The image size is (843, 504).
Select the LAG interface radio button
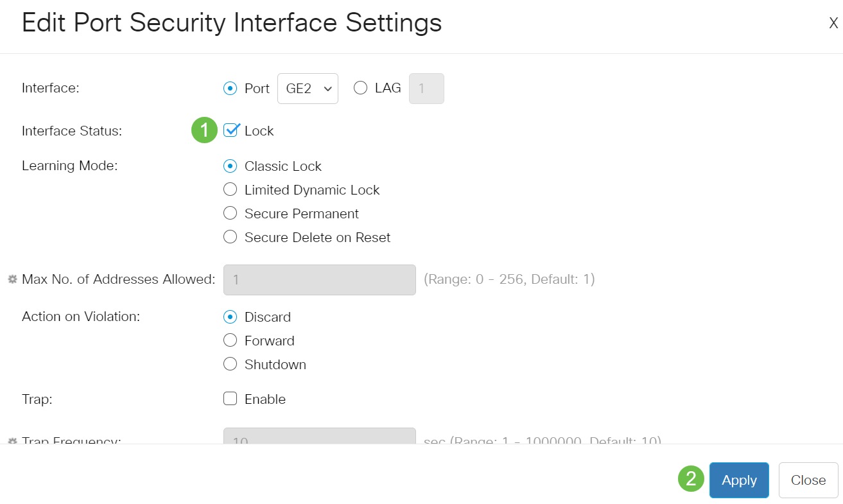tap(361, 88)
